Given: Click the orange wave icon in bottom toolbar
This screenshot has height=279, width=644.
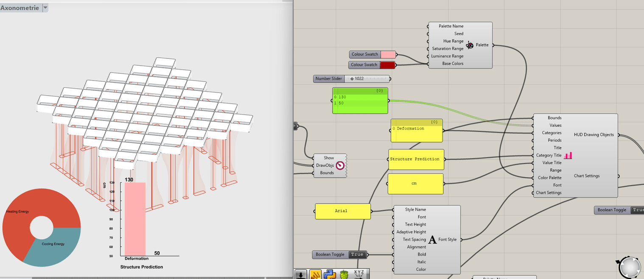Looking at the screenshot, I should [315, 274].
